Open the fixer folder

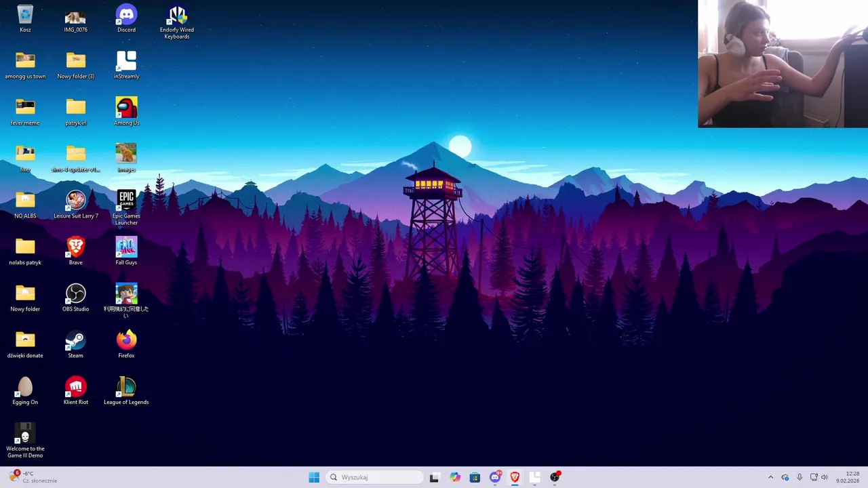pos(25,159)
